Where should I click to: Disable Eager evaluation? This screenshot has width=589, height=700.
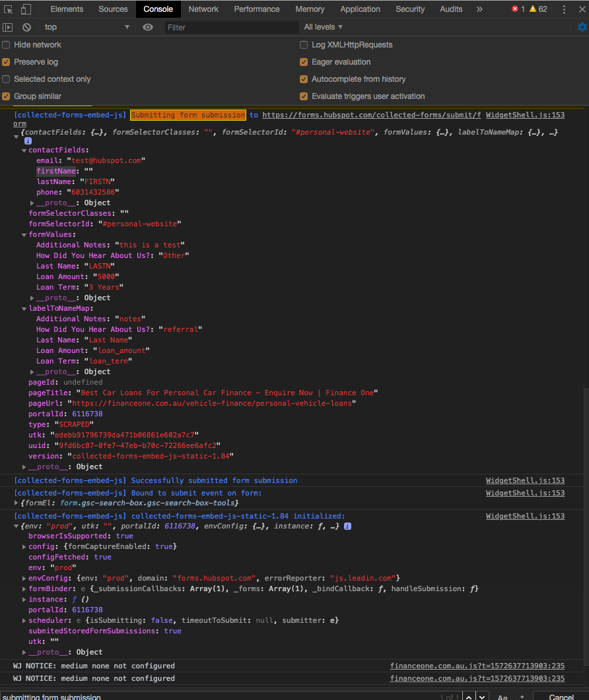point(304,62)
